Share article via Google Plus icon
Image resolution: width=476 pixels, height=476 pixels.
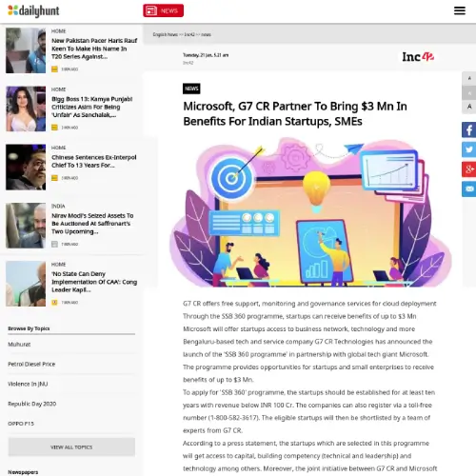coord(469,169)
